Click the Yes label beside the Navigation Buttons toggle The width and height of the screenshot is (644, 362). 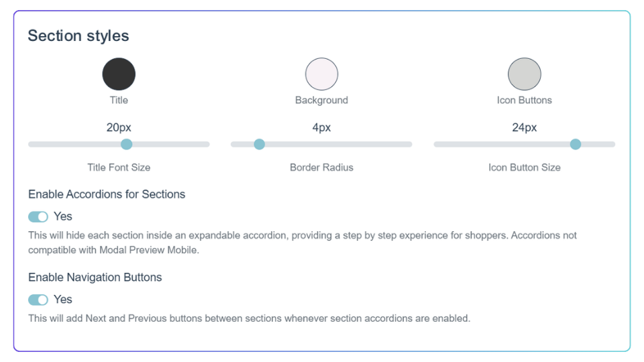tap(63, 299)
